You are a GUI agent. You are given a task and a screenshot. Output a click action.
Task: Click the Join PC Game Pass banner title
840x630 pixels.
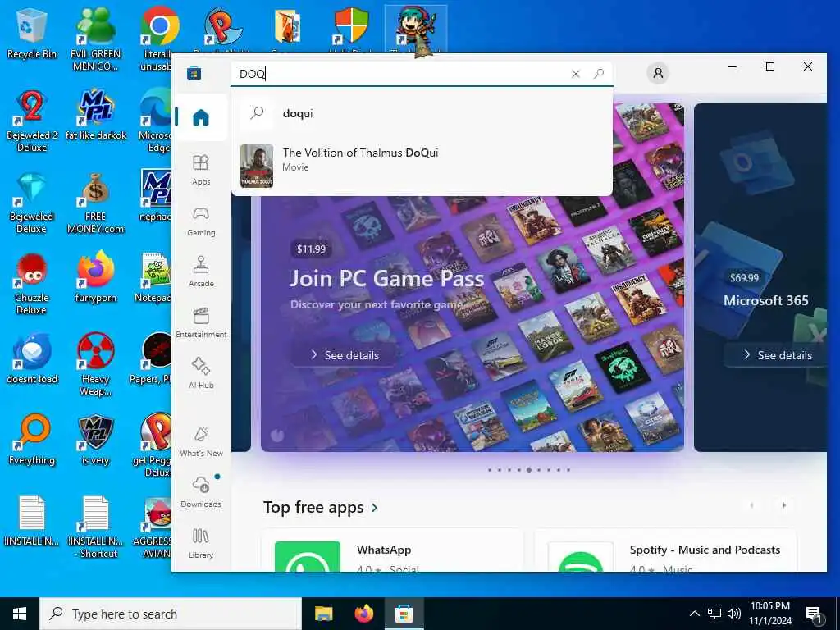387,279
